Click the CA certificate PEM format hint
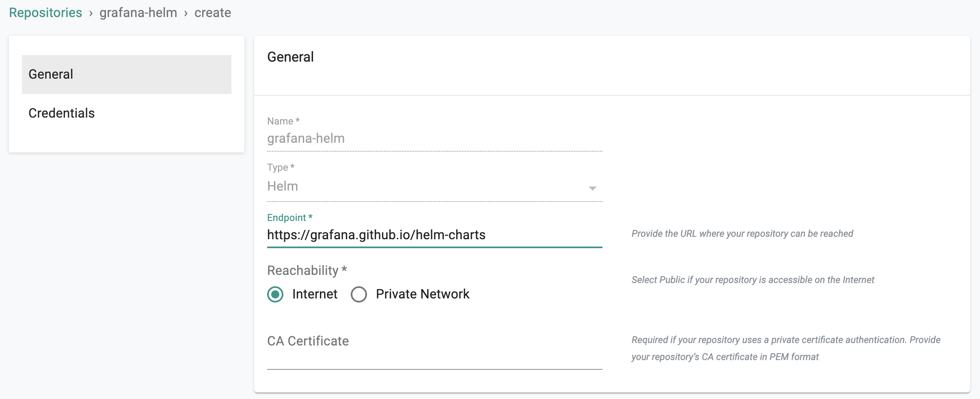This screenshot has height=399, width=980. coord(786,348)
